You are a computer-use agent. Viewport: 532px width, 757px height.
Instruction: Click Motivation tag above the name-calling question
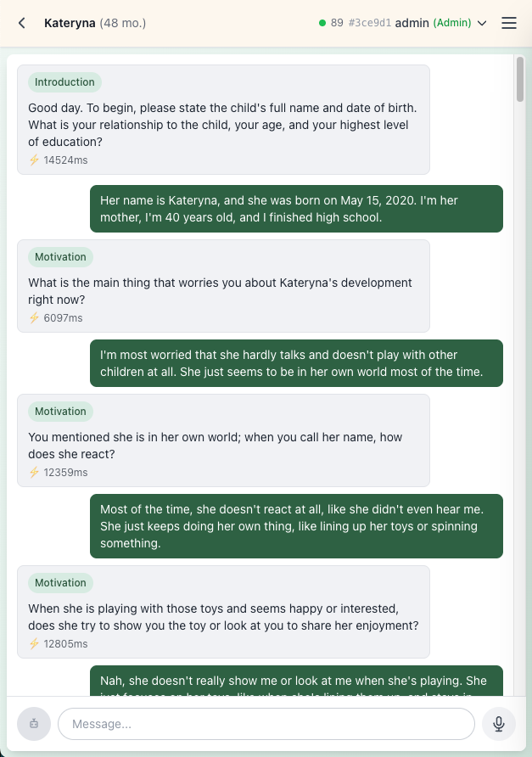(x=60, y=412)
